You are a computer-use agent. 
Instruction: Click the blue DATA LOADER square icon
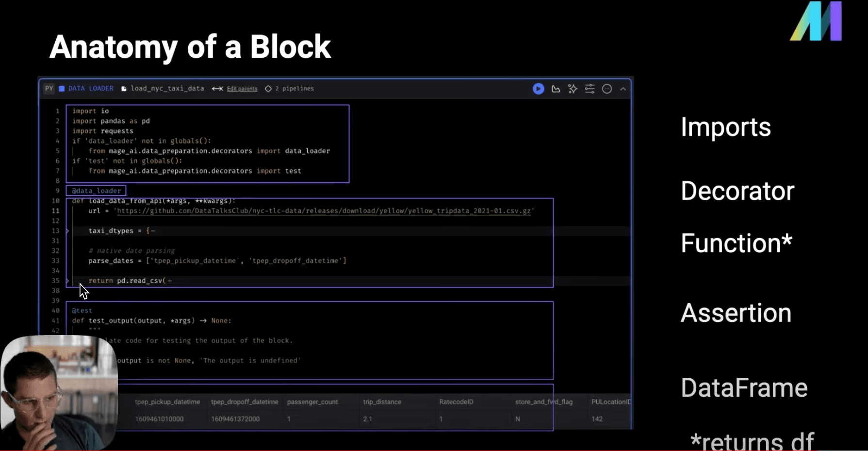click(x=62, y=88)
